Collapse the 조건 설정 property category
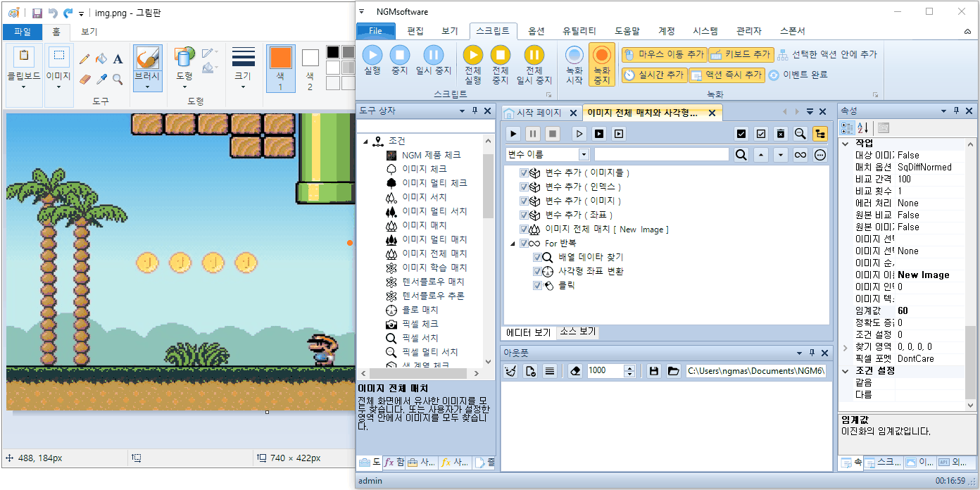Screen dimensions: 980x490 pos(846,370)
